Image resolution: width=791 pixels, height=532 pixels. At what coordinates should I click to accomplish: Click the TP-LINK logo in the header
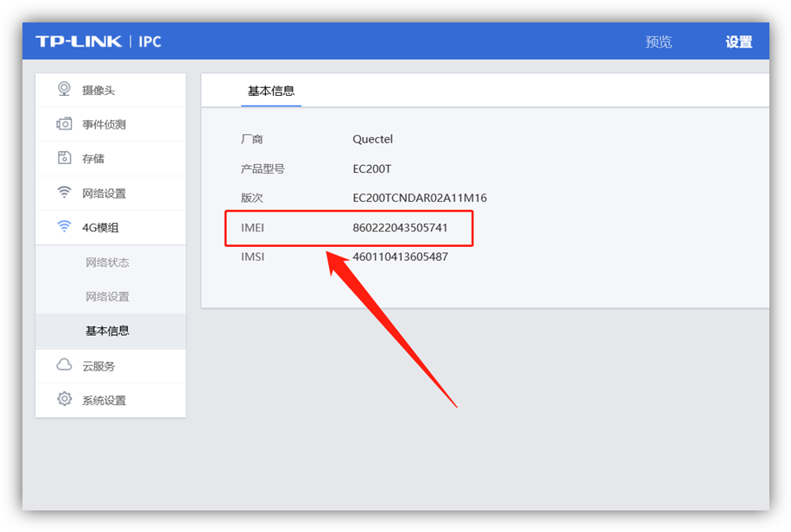[79, 41]
